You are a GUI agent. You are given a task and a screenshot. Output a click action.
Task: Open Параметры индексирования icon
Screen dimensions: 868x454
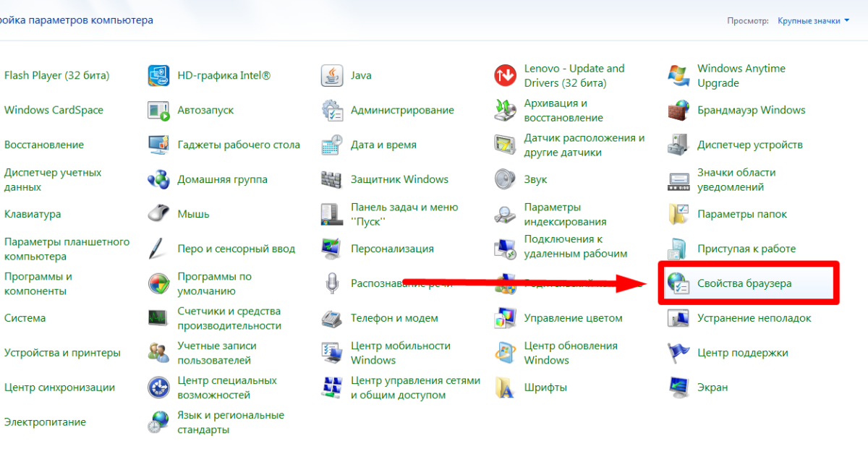click(505, 214)
